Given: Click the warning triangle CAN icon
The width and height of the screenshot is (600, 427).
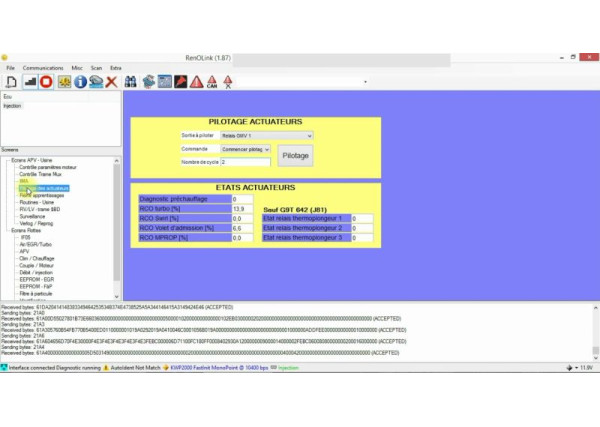Looking at the screenshot, I should pos(211,81).
